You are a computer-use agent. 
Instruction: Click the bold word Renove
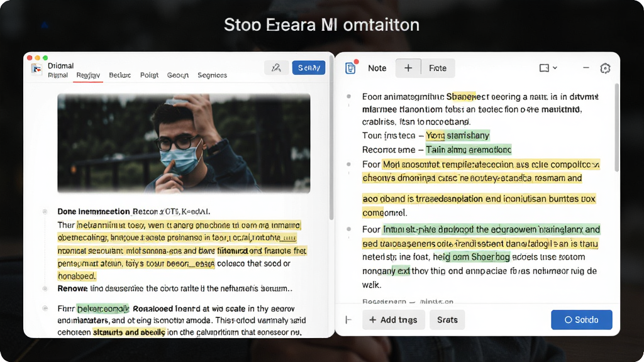coord(72,288)
